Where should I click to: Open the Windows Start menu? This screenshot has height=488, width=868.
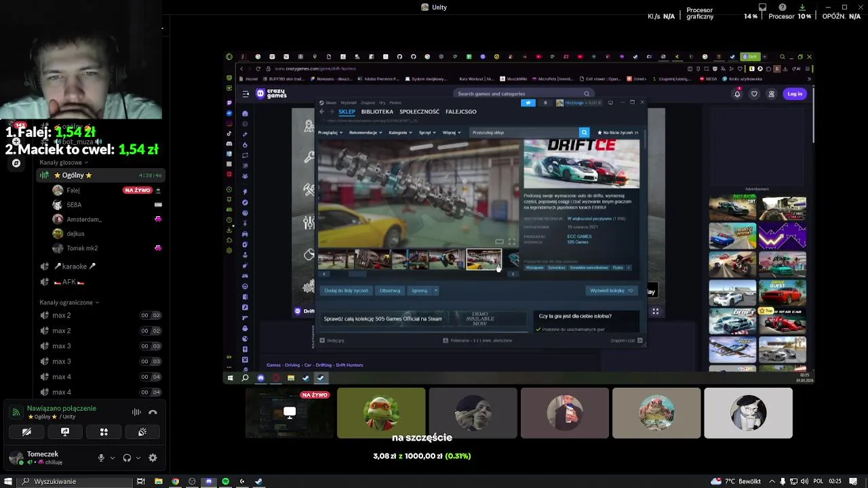pyautogui.click(x=8, y=481)
